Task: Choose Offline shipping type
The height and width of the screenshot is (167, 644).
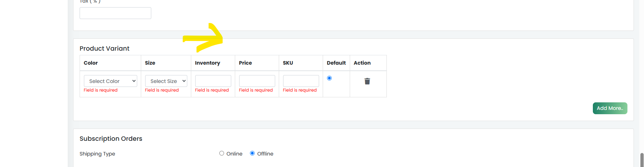Action: click(x=252, y=153)
